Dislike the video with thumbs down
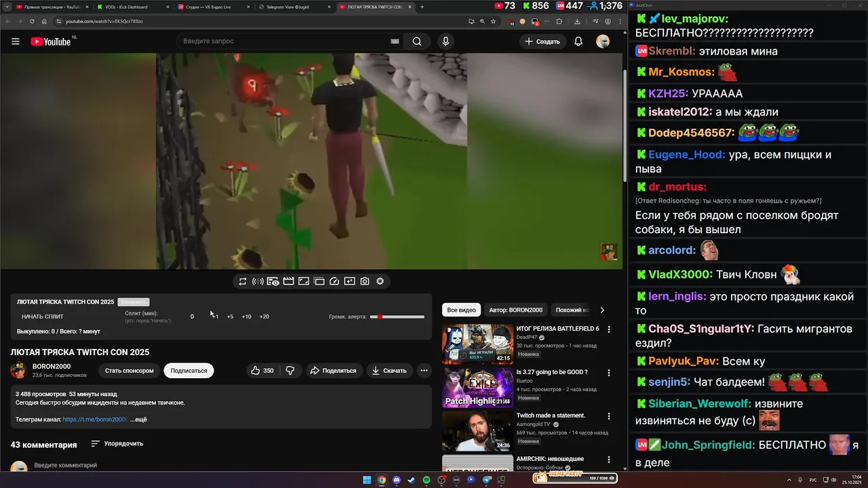Screen dimensions: 868x488 [x=290, y=371]
